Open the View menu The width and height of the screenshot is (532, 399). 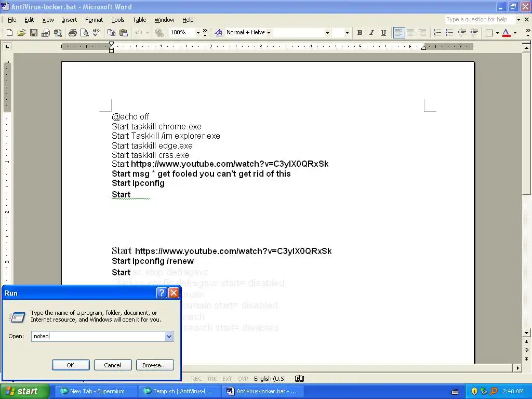(x=48, y=20)
